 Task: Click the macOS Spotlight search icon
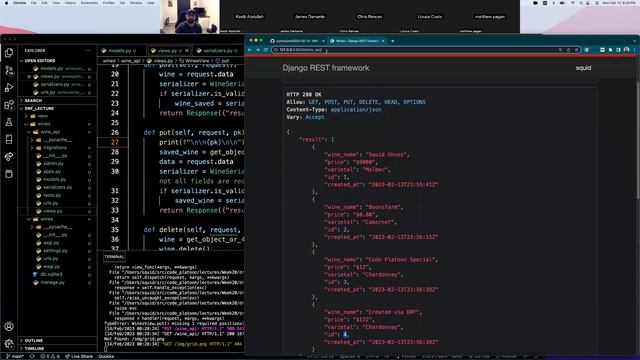[580, 3]
